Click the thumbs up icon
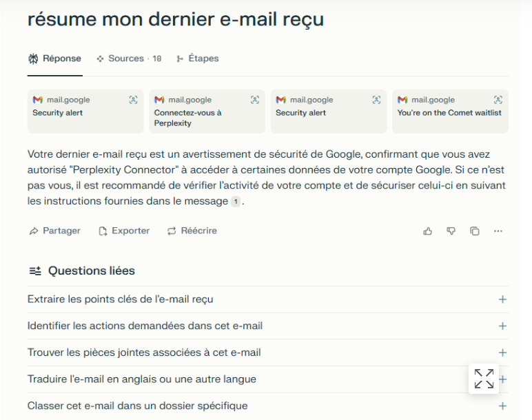 (428, 231)
